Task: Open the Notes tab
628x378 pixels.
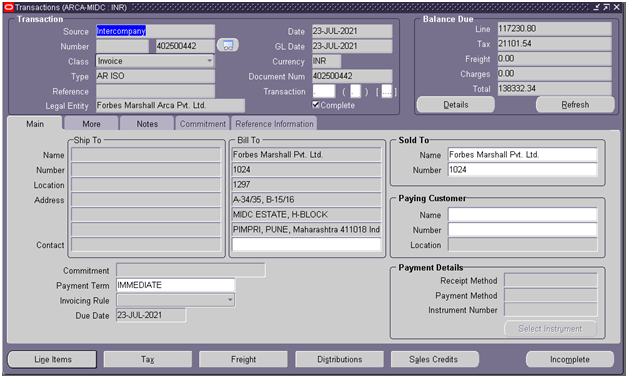Action: [x=147, y=124]
